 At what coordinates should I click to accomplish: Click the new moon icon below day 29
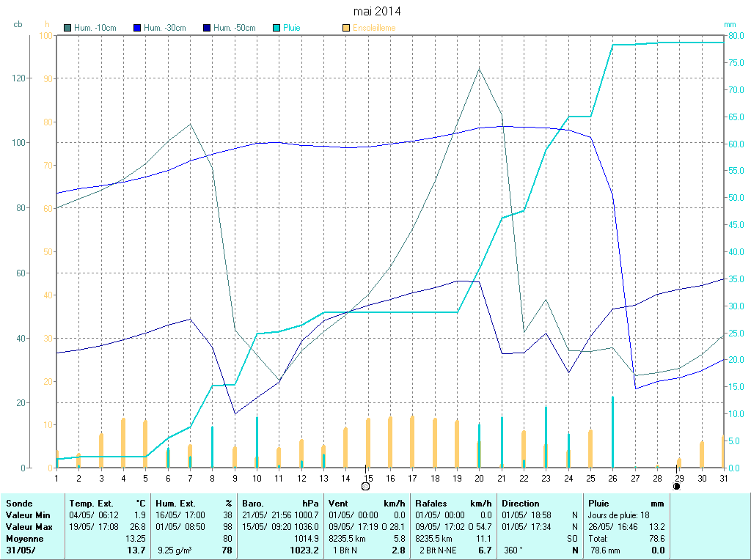676,485
